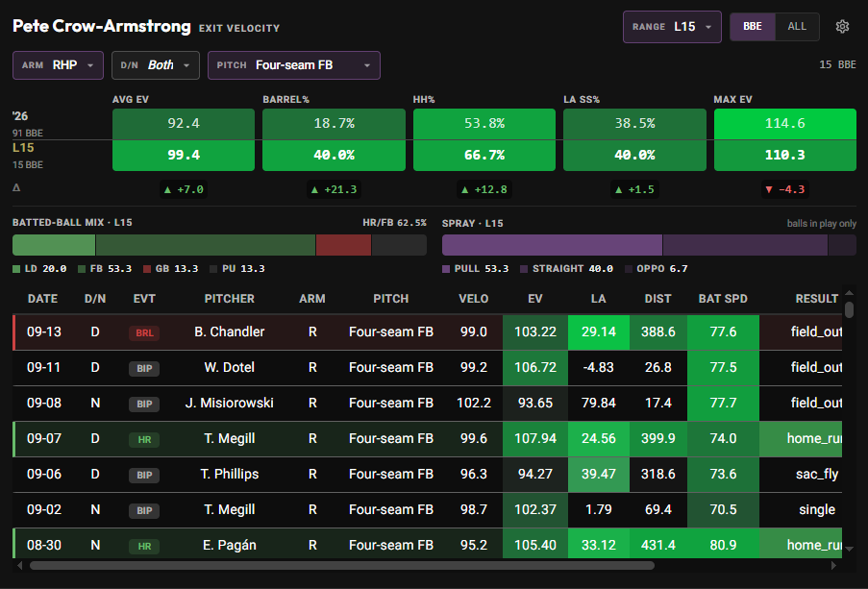Open the settings gear icon

tap(842, 27)
